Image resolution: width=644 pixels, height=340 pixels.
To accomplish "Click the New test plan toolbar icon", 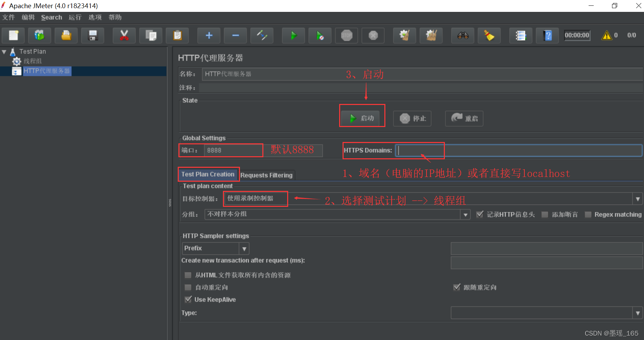I will tap(14, 35).
